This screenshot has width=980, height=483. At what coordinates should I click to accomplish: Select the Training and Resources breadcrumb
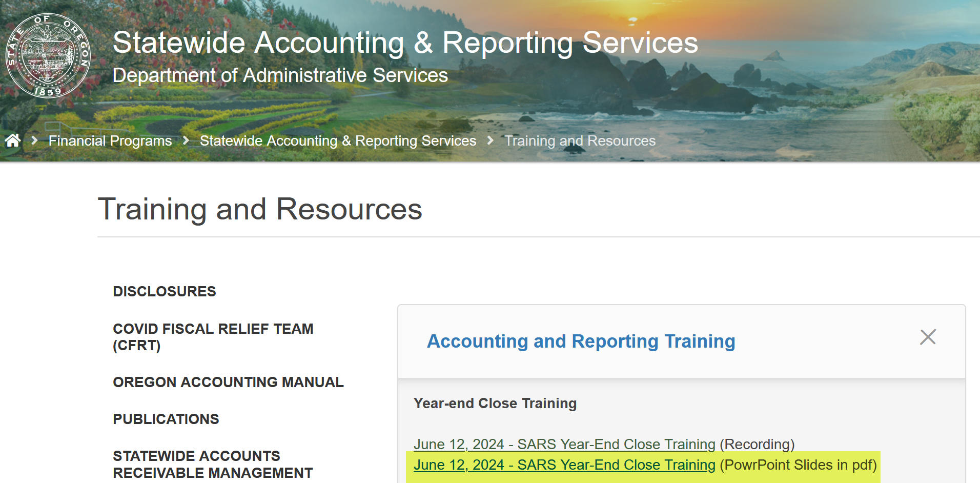[580, 140]
